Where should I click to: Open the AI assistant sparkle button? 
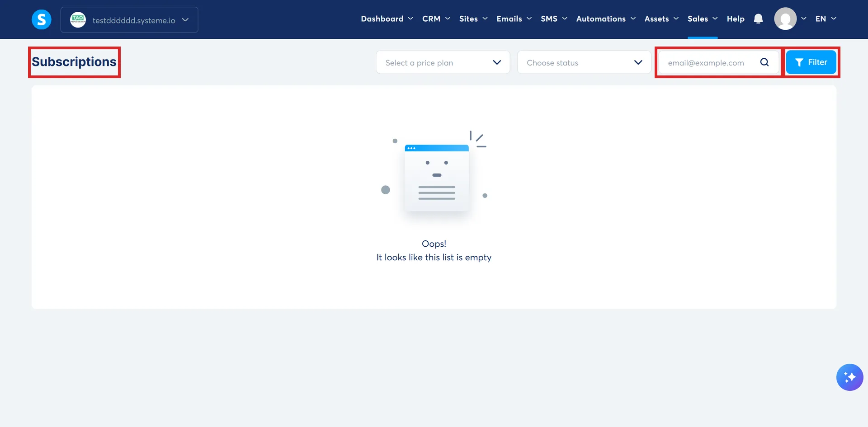pyautogui.click(x=849, y=377)
